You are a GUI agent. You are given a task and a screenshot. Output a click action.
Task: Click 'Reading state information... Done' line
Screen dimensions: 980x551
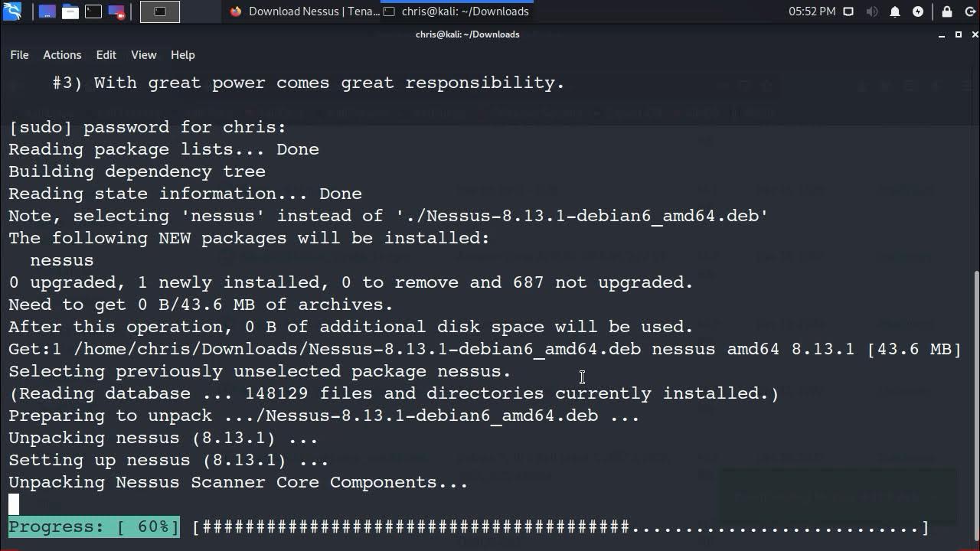pyautogui.click(x=185, y=194)
